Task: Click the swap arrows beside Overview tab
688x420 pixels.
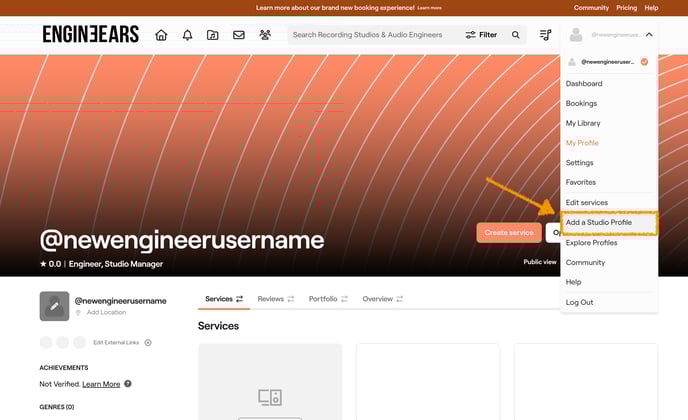Action: pyautogui.click(x=399, y=299)
